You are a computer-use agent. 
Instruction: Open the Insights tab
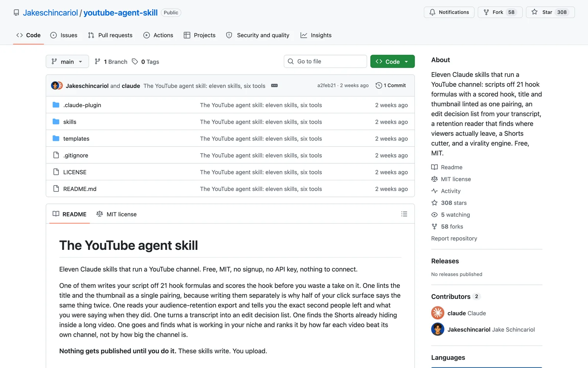(316, 35)
